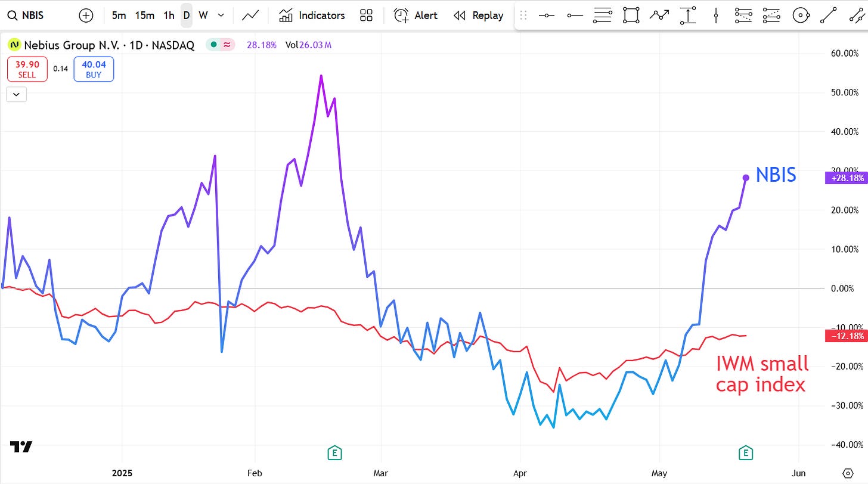The image size is (868, 484).
Task: Click the Feb time axis label
Action: [x=255, y=473]
